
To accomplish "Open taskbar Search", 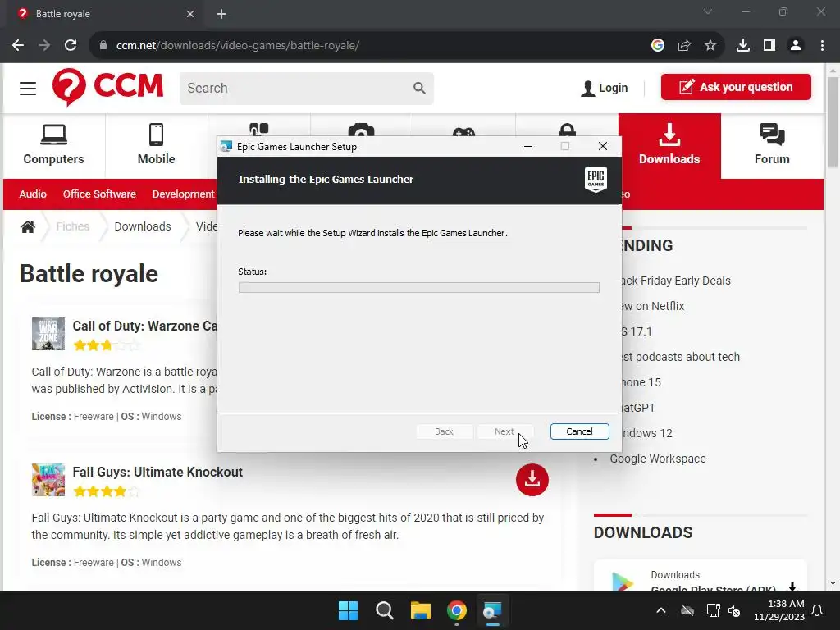I will coord(384,610).
